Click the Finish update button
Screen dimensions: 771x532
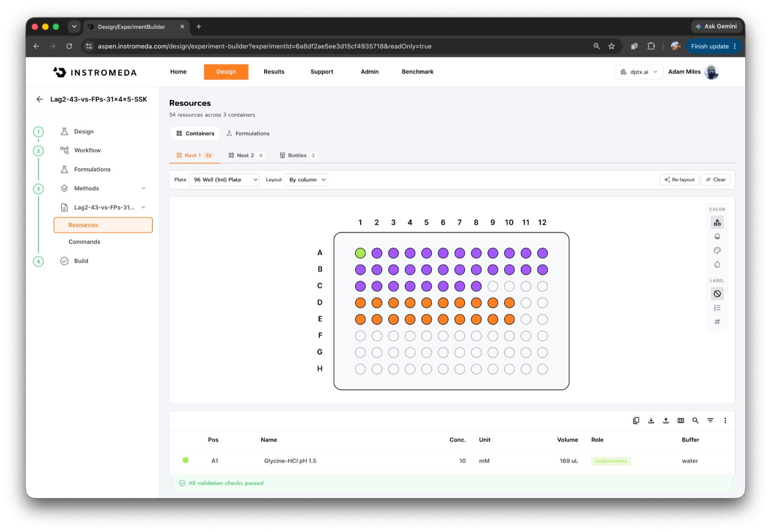713,46
